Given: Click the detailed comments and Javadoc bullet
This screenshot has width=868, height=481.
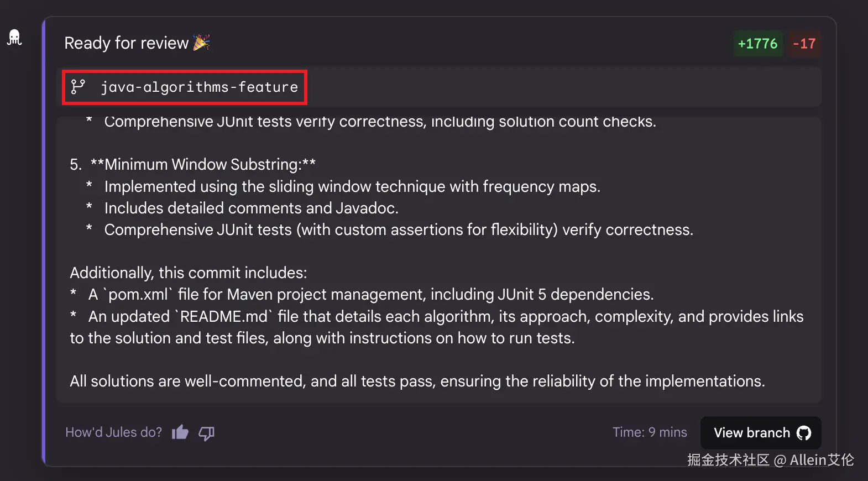Looking at the screenshot, I should pyautogui.click(x=251, y=208).
